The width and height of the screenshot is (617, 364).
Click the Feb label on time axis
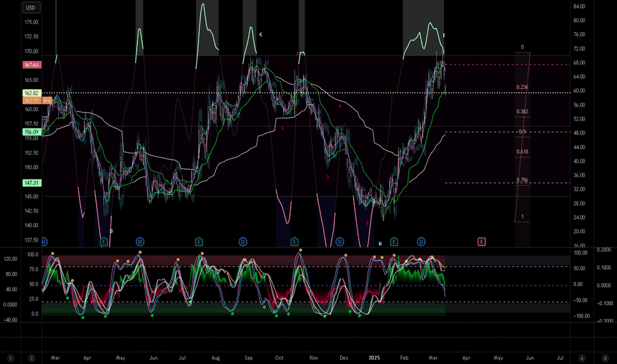[x=404, y=358]
